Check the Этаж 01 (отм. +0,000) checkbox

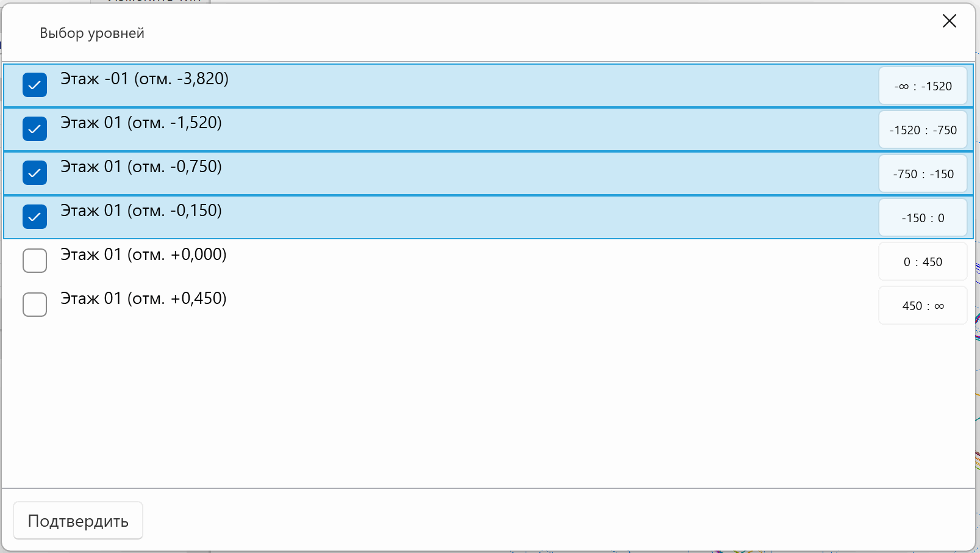coord(35,261)
